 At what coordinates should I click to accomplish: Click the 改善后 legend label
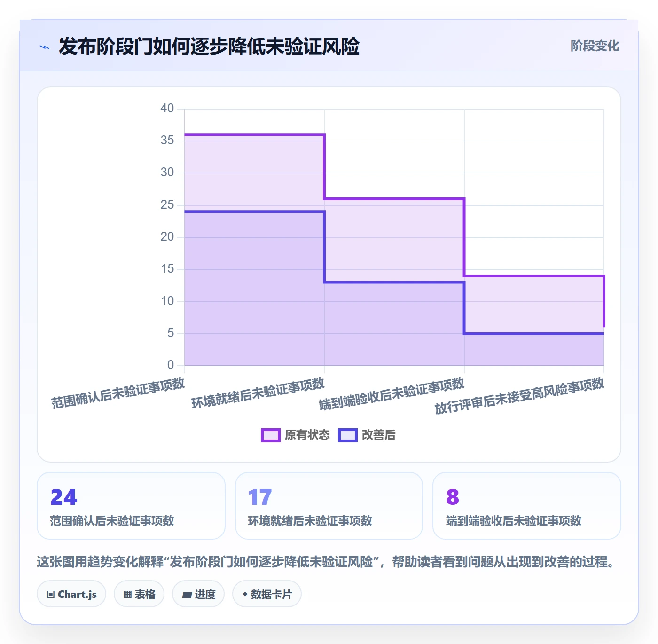pos(379,435)
